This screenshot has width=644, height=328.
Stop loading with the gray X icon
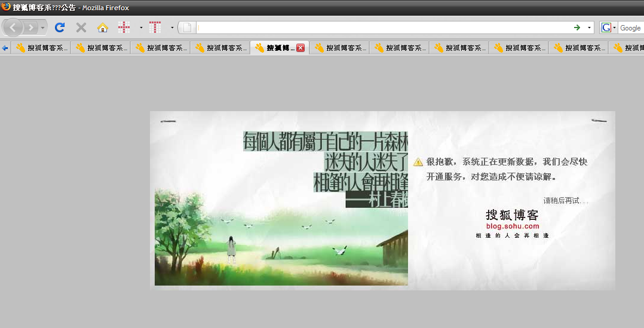(x=81, y=27)
